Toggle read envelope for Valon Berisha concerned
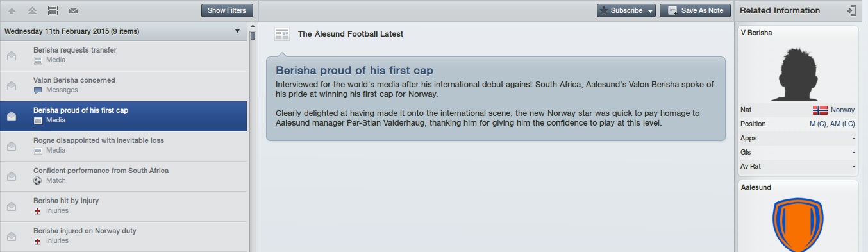The height and width of the screenshot is (252, 868). tap(12, 85)
